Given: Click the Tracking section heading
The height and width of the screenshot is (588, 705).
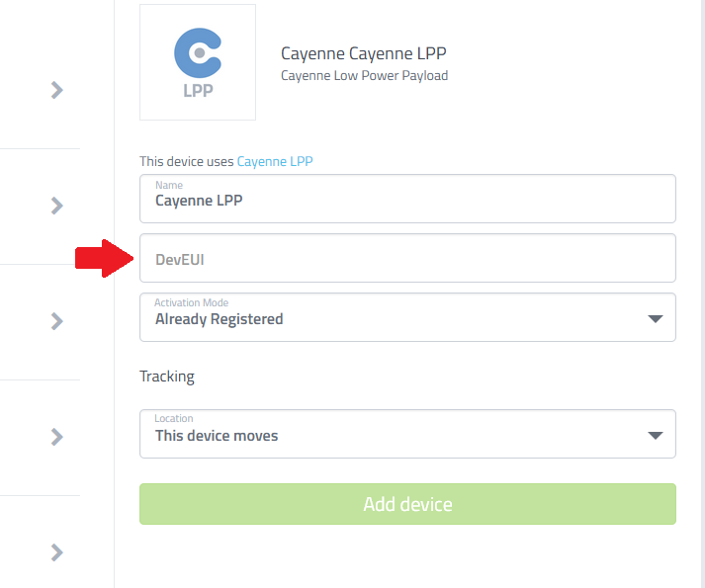Looking at the screenshot, I should [x=167, y=377].
